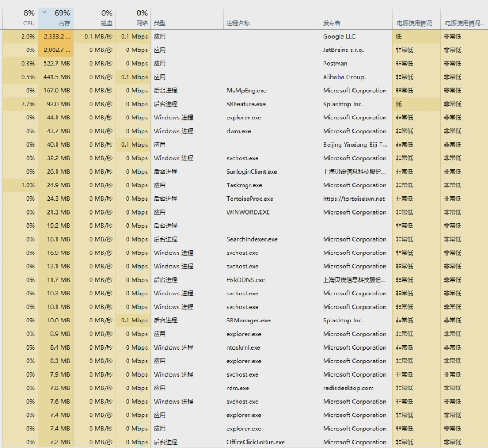
Task: Select ntoskrnl.exe process
Action: point(243,347)
